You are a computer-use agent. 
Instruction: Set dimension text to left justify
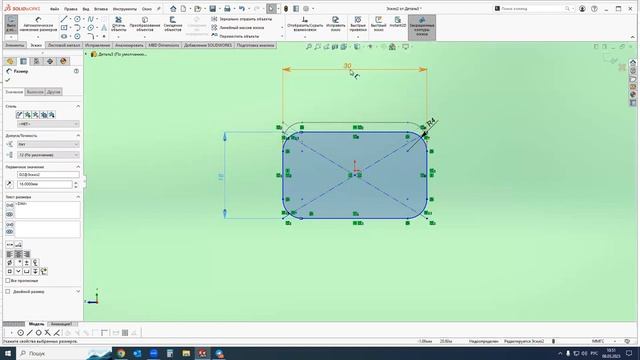click(x=10, y=254)
